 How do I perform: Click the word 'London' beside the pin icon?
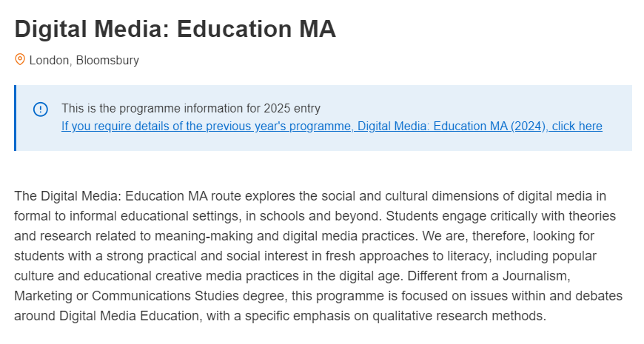pyautogui.click(x=49, y=61)
